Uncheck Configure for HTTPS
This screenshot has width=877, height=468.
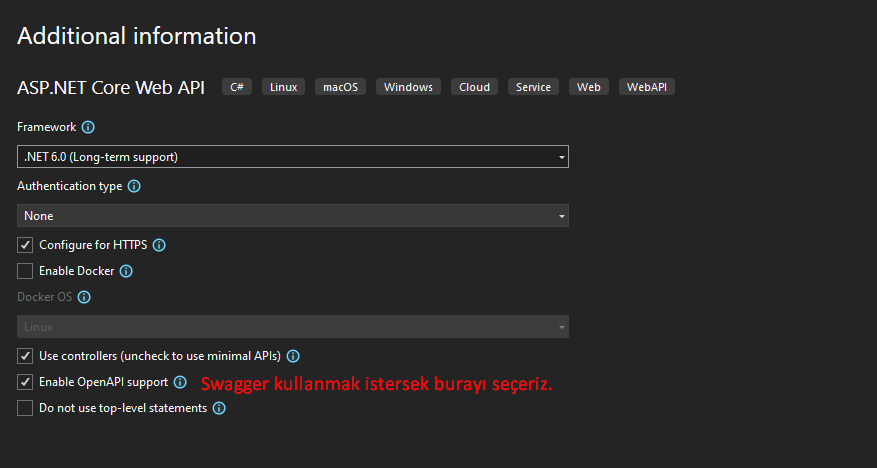point(25,245)
